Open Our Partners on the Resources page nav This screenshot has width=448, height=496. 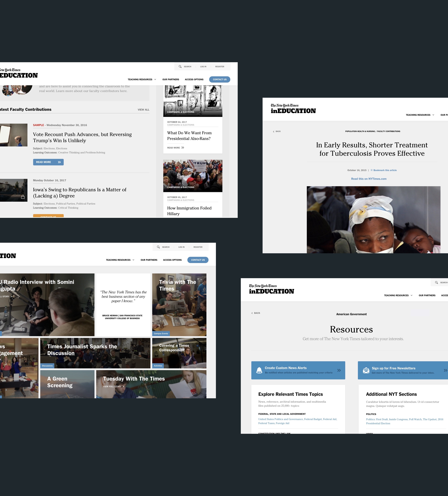(427, 295)
